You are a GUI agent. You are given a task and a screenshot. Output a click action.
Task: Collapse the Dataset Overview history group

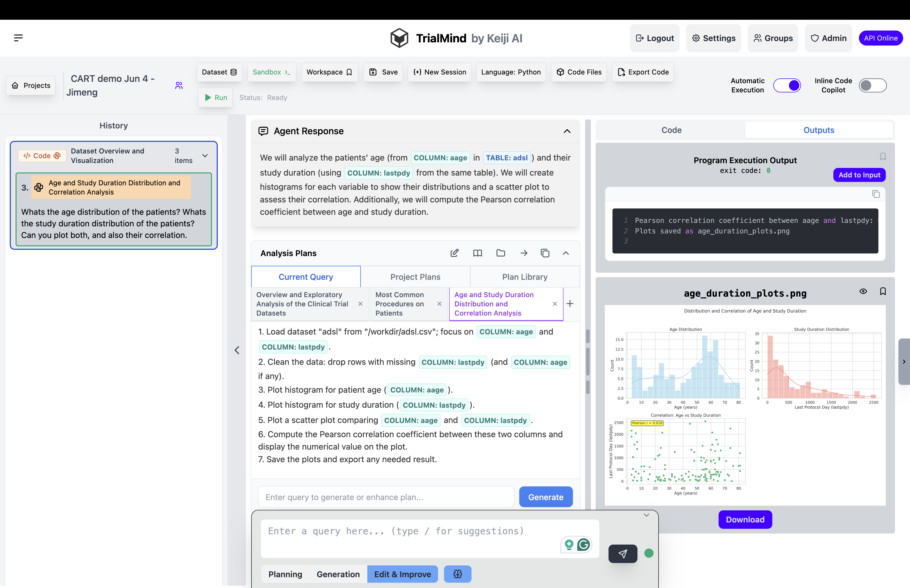[205, 156]
